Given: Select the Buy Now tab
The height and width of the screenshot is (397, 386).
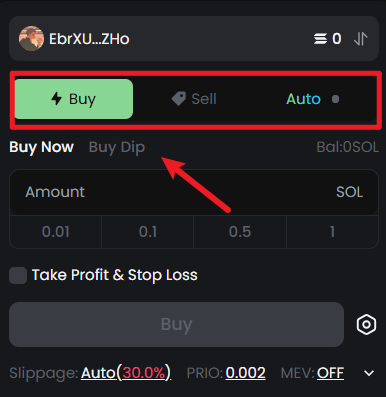Looking at the screenshot, I should (x=42, y=147).
